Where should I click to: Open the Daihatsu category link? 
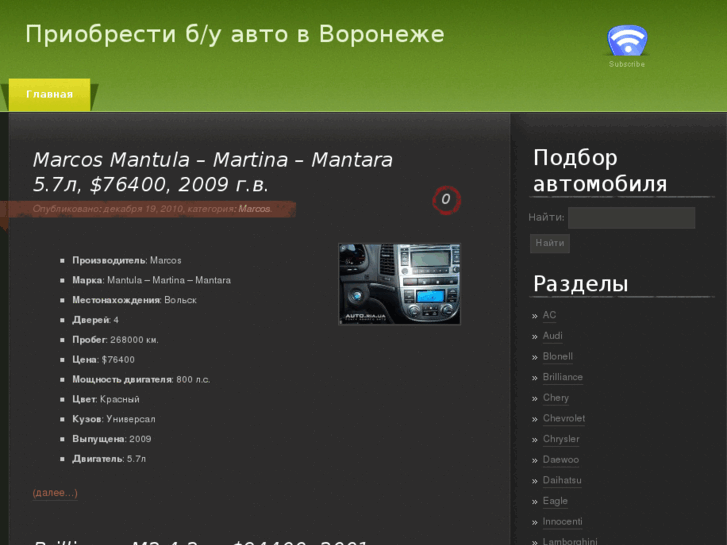coord(562,480)
